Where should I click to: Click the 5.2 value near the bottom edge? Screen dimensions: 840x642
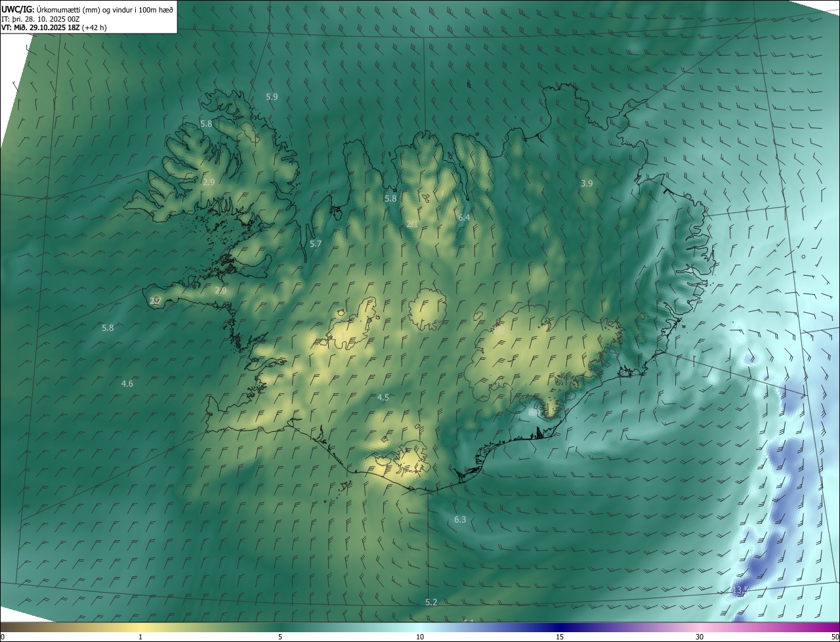[431, 602]
